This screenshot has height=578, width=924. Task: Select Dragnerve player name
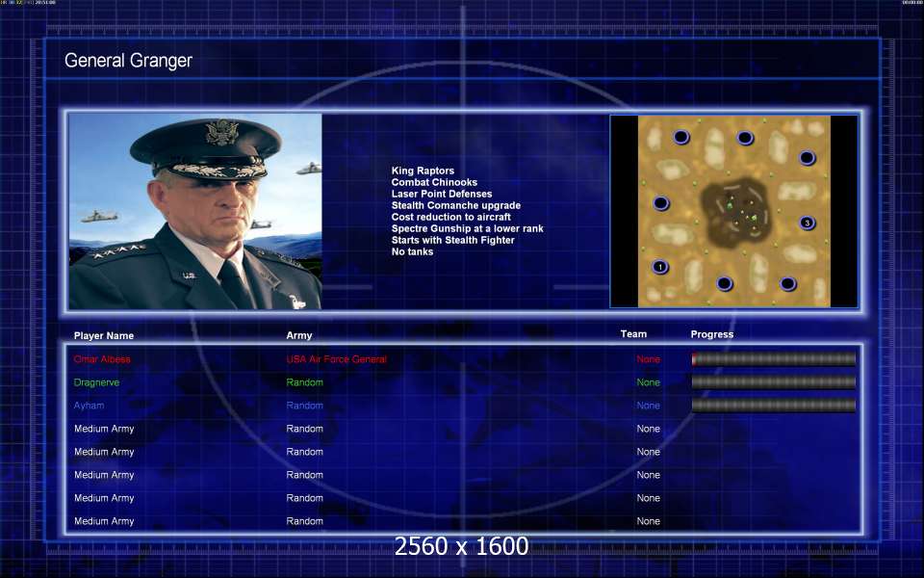pyautogui.click(x=96, y=382)
